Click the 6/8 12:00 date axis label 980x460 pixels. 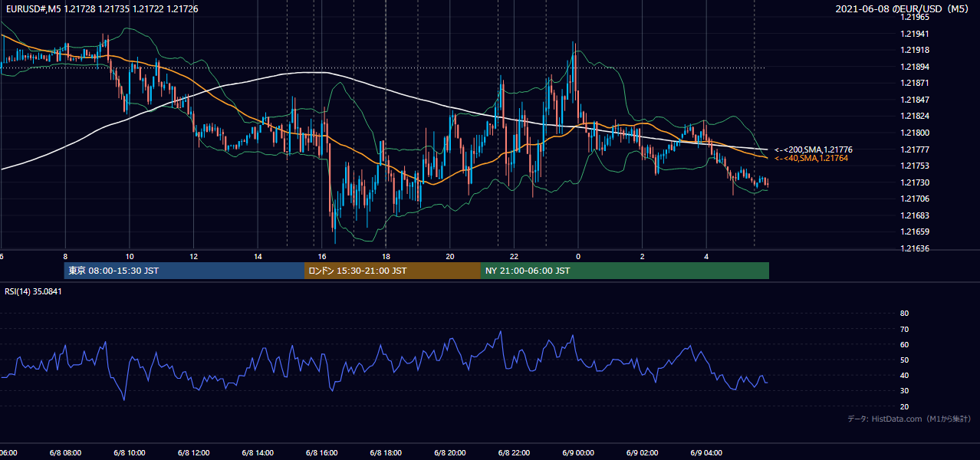click(192, 453)
